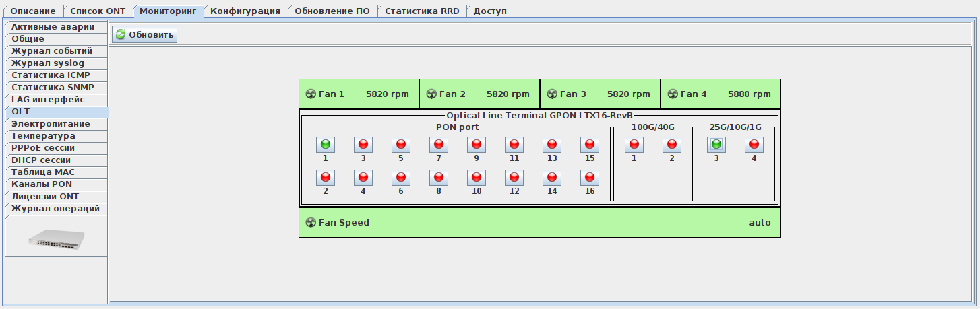Show DHCP сессии page

pos(56,160)
